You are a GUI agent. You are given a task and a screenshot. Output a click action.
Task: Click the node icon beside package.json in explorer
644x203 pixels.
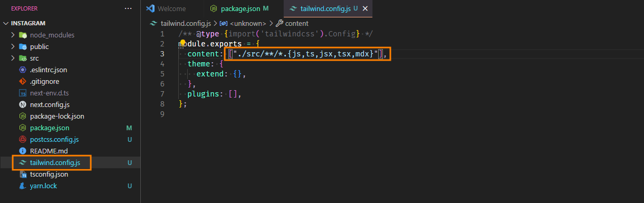(x=23, y=128)
